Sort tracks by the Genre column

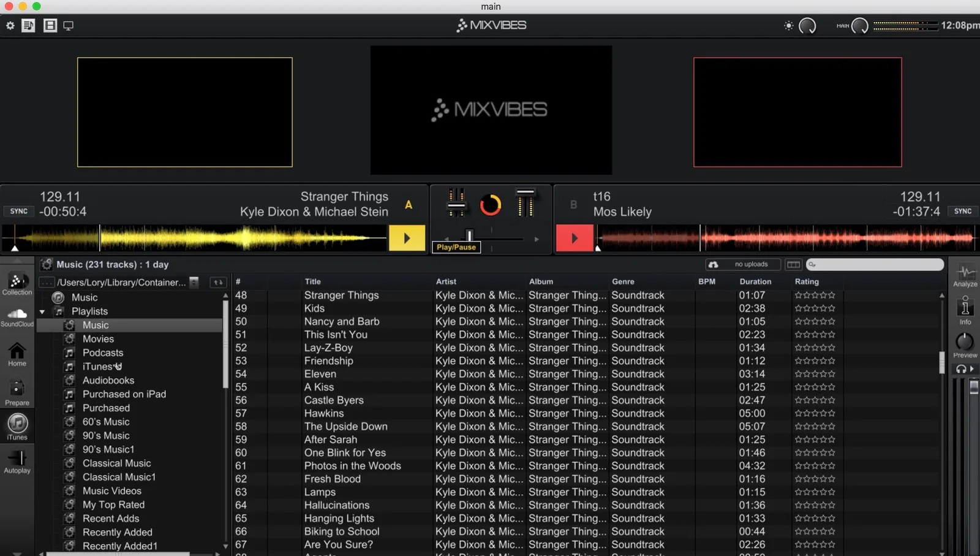(x=623, y=281)
